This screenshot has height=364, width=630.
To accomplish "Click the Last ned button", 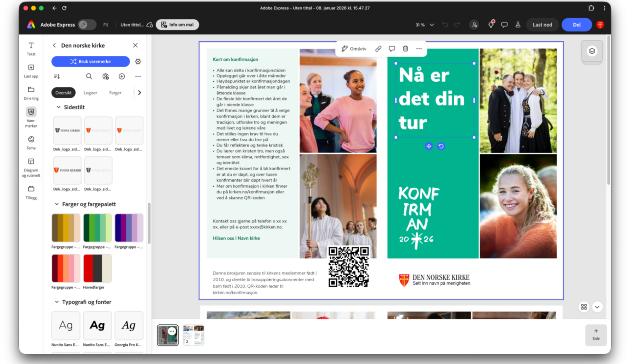I will (x=542, y=25).
